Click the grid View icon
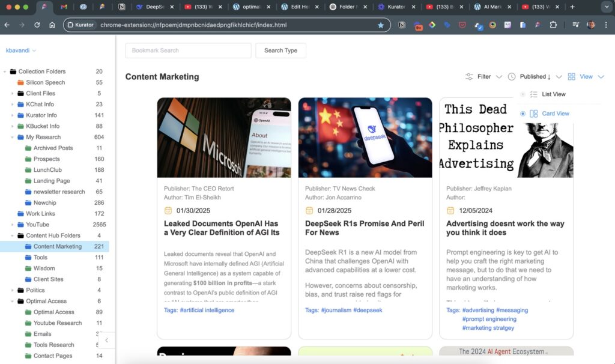This screenshot has width=615, height=364. (x=571, y=77)
